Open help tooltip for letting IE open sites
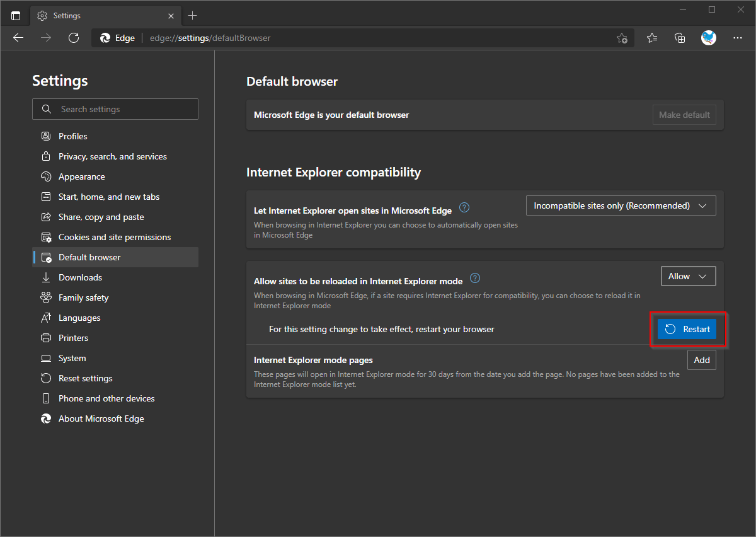 click(464, 207)
